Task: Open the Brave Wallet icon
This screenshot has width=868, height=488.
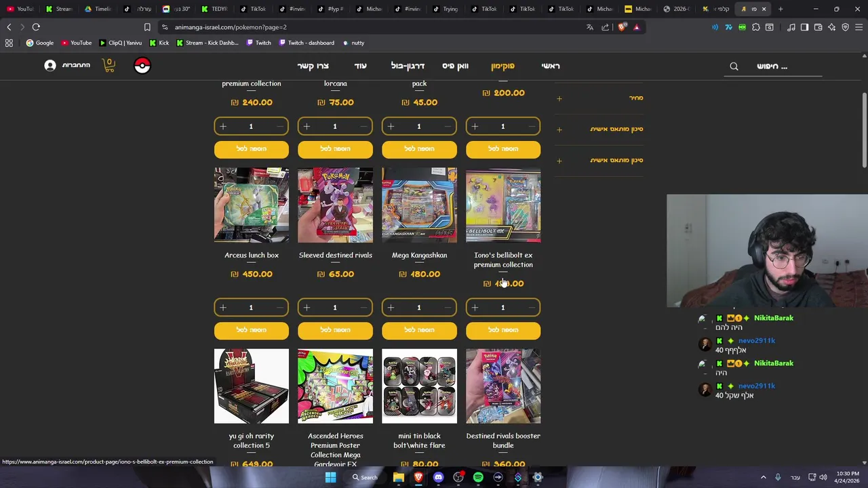Action: click(818, 27)
